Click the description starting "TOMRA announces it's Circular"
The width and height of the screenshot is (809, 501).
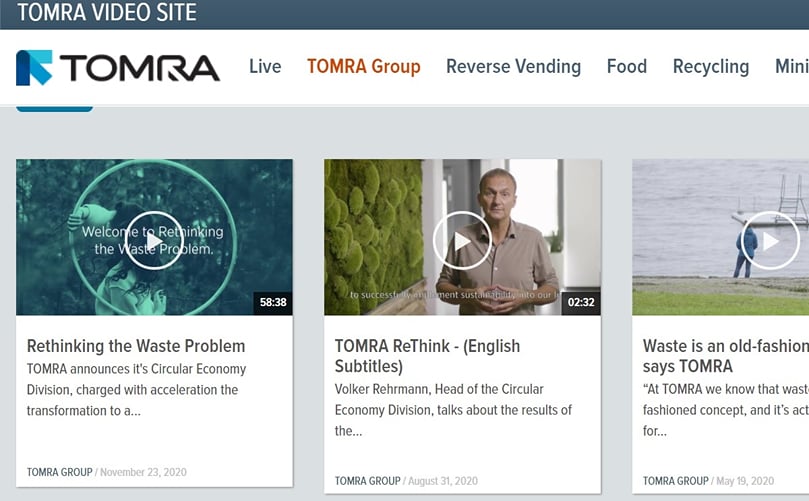pos(136,390)
